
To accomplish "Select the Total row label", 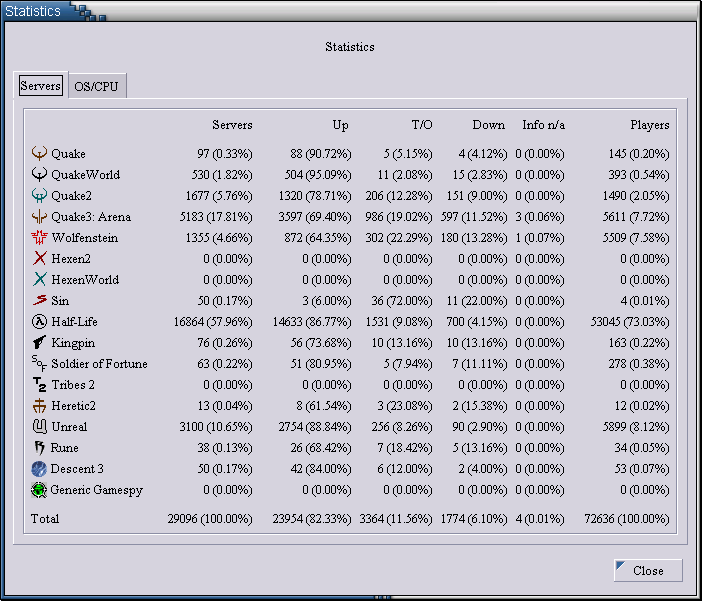I will click(45, 519).
